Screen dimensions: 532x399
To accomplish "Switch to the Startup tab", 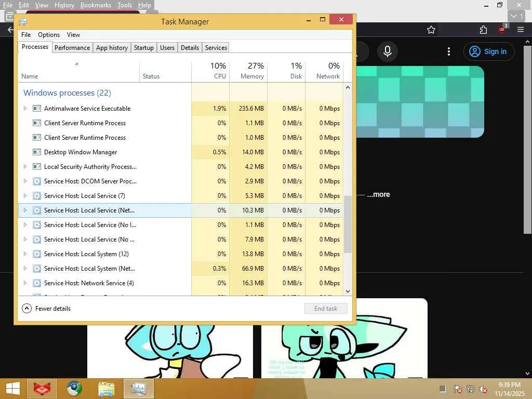I will coord(144,48).
